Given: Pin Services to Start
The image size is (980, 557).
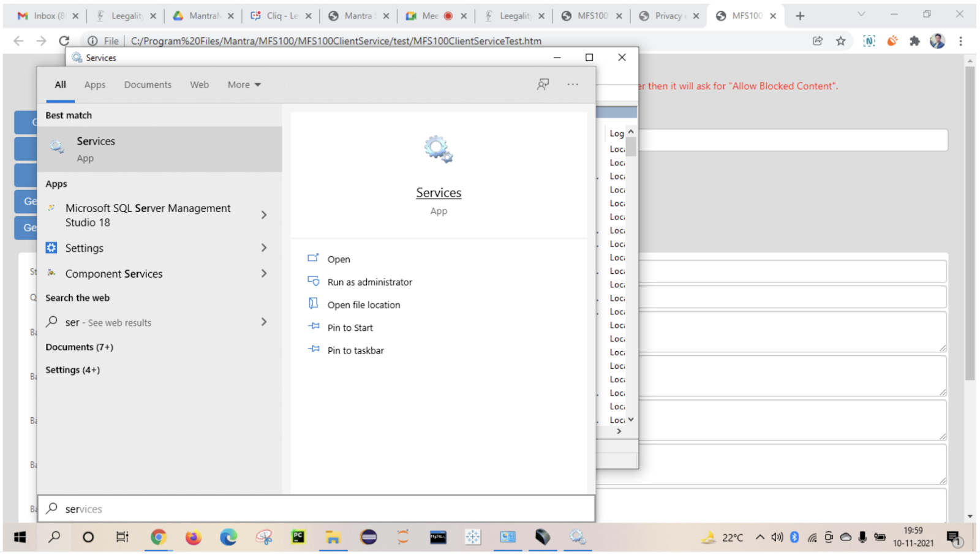Looking at the screenshot, I should [350, 327].
